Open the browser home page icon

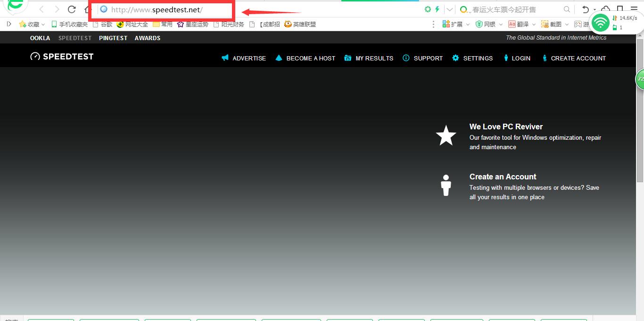click(x=87, y=9)
